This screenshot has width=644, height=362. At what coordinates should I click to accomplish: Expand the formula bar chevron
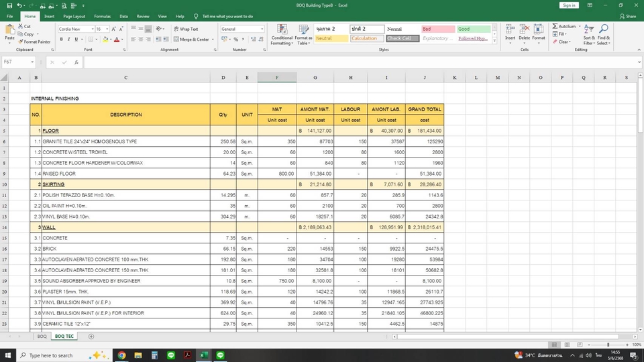point(639,62)
